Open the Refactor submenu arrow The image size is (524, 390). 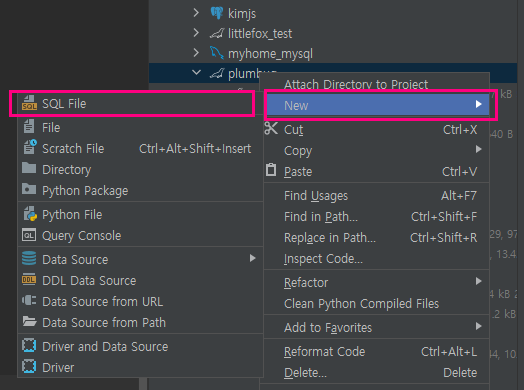478,281
